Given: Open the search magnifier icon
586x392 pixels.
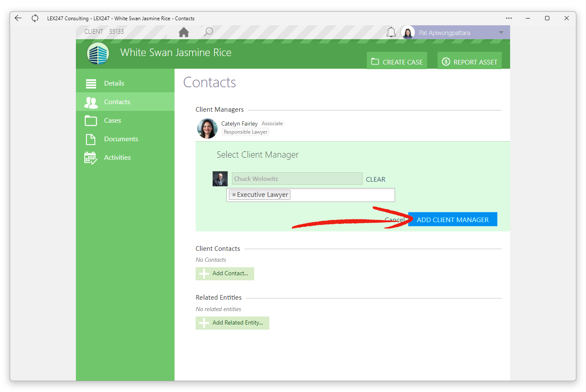Looking at the screenshot, I should [208, 32].
